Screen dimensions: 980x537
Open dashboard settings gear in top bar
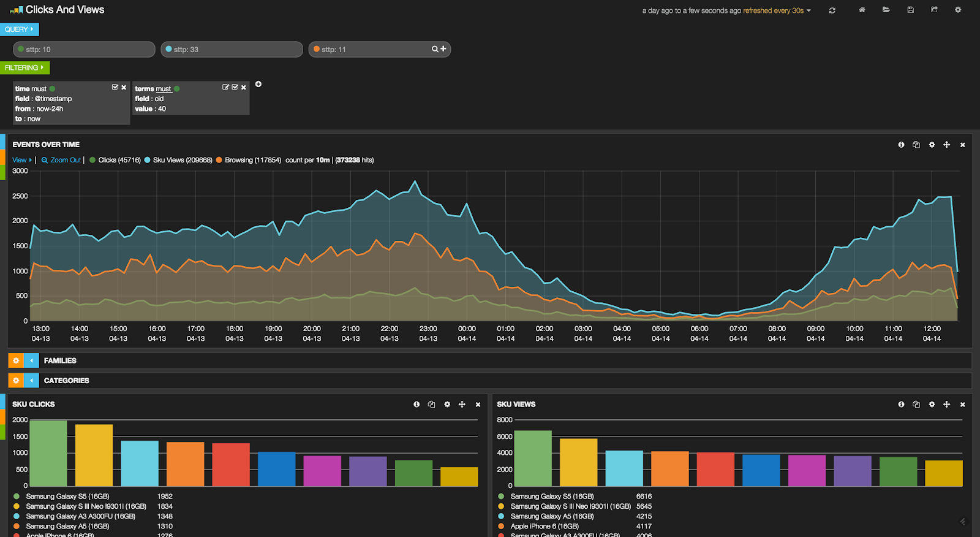click(x=958, y=10)
